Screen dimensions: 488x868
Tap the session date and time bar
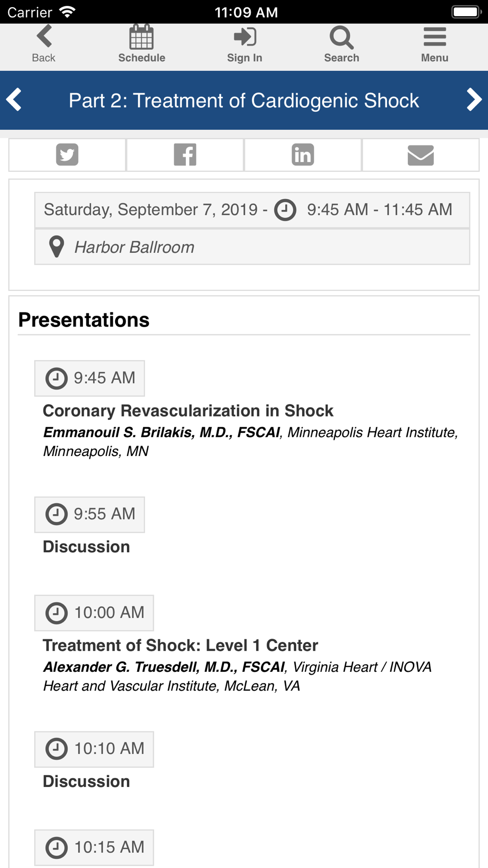click(x=252, y=210)
